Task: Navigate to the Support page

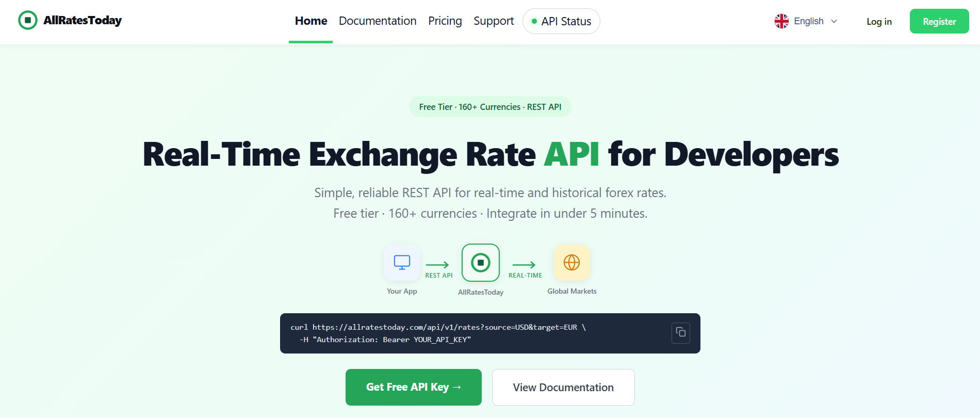Action: click(494, 21)
